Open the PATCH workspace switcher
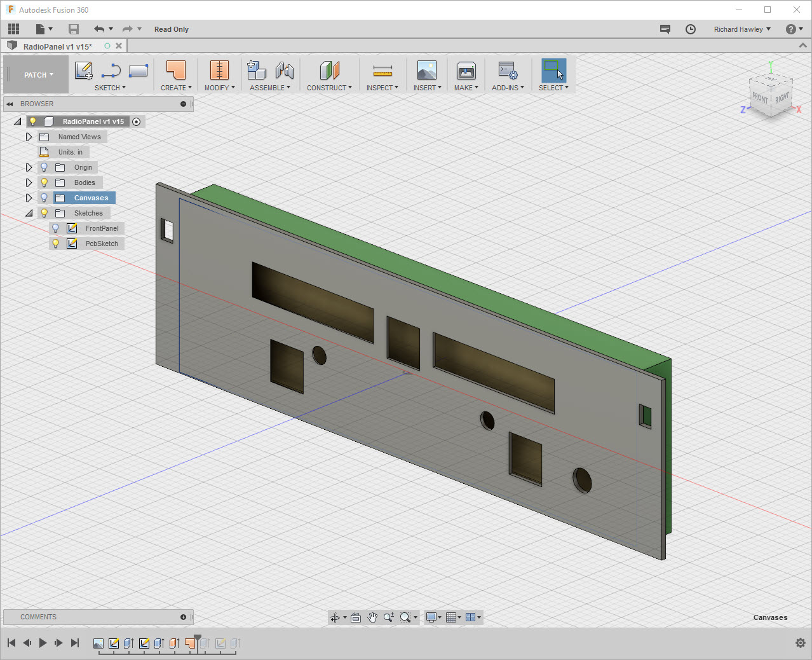Image resolution: width=812 pixels, height=660 pixels. [x=35, y=74]
